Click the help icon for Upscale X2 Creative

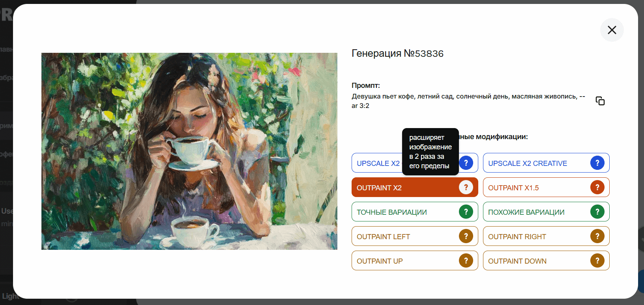tap(597, 163)
